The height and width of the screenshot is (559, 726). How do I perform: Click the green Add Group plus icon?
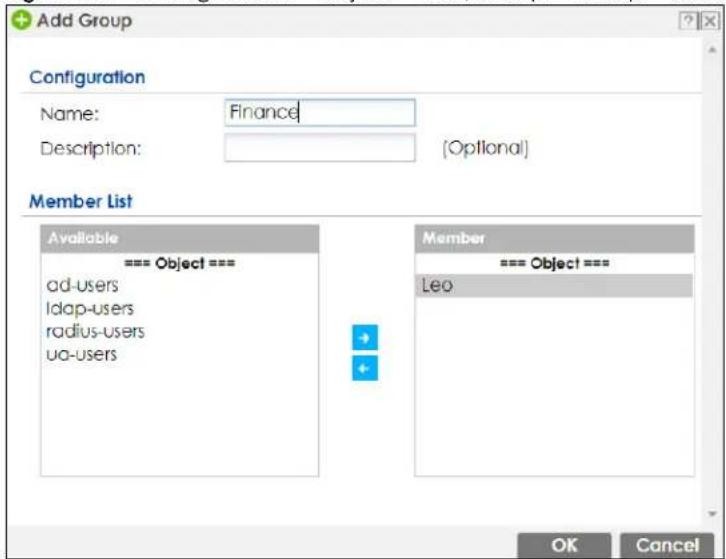click(21, 20)
